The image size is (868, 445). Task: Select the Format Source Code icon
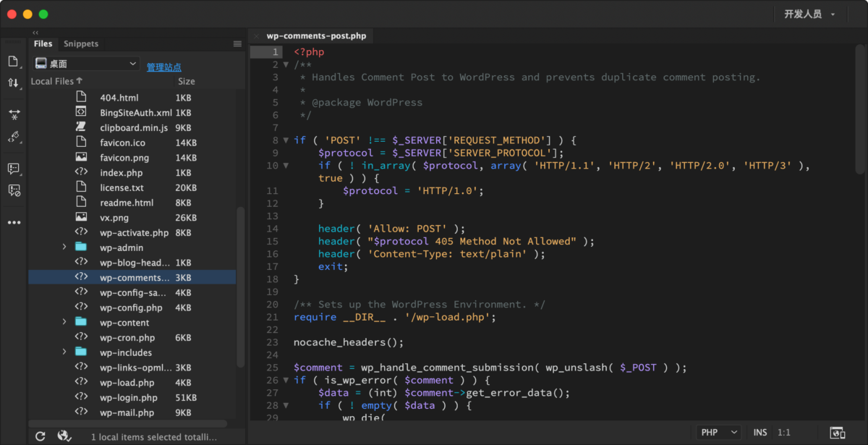tap(14, 137)
